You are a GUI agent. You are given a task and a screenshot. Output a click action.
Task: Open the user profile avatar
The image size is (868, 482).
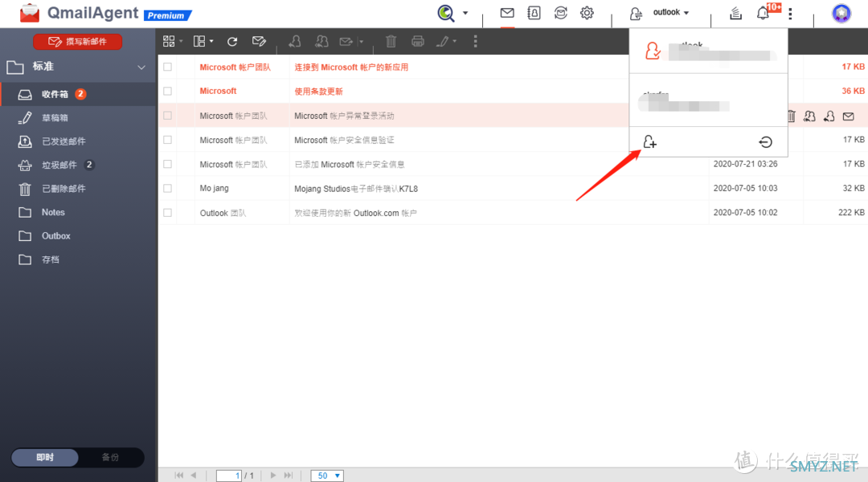tap(841, 14)
